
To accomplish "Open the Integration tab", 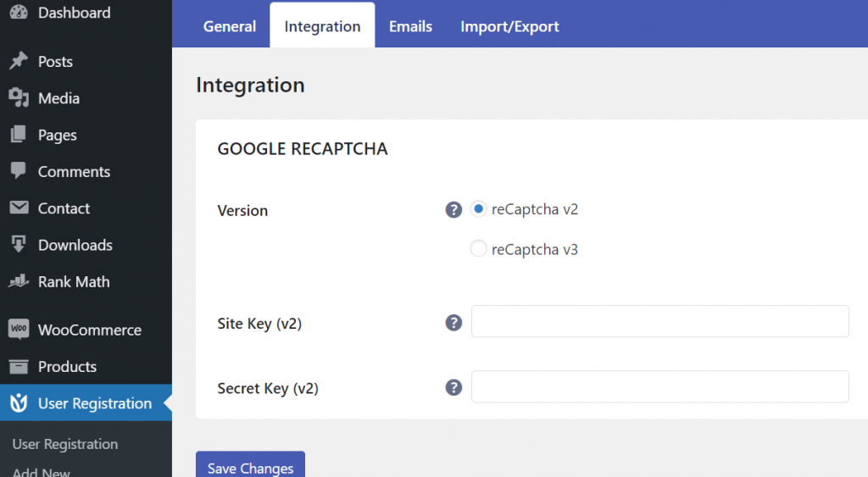I will (x=322, y=25).
